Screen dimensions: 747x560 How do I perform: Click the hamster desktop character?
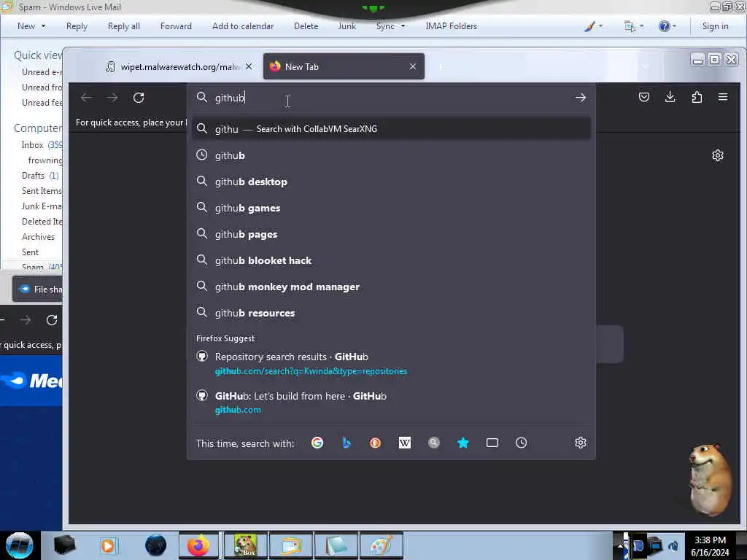coord(710,480)
